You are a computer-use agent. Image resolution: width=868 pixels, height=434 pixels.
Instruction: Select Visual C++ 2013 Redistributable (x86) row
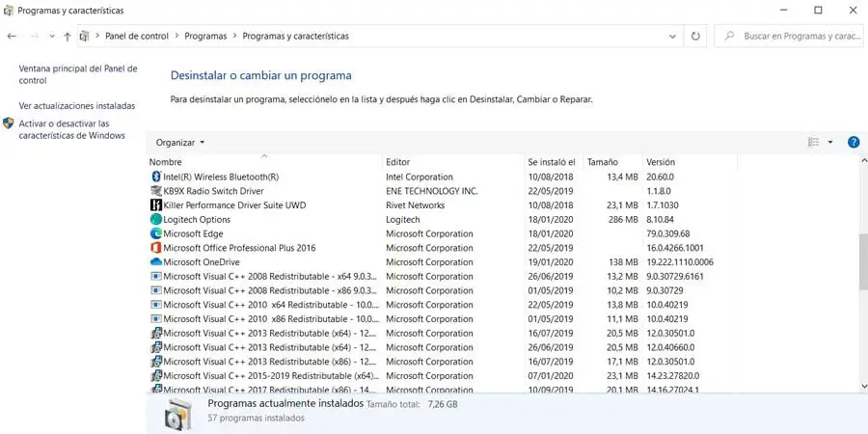point(443,362)
